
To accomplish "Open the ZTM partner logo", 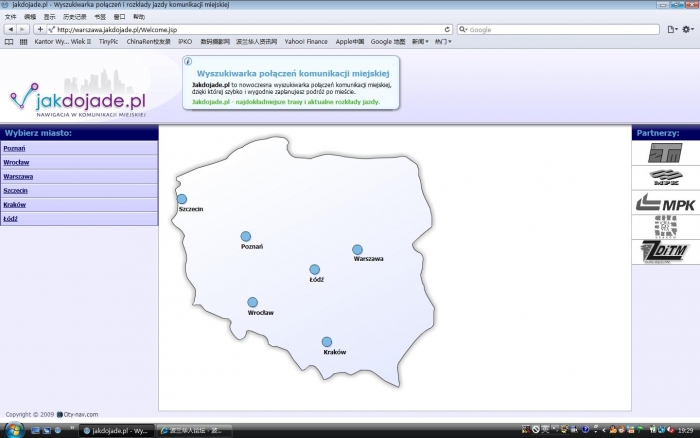I will [x=665, y=153].
